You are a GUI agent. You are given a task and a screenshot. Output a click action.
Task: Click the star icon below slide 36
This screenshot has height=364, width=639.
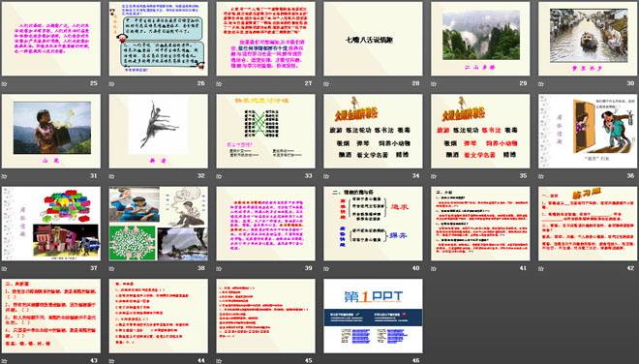point(541,176)
